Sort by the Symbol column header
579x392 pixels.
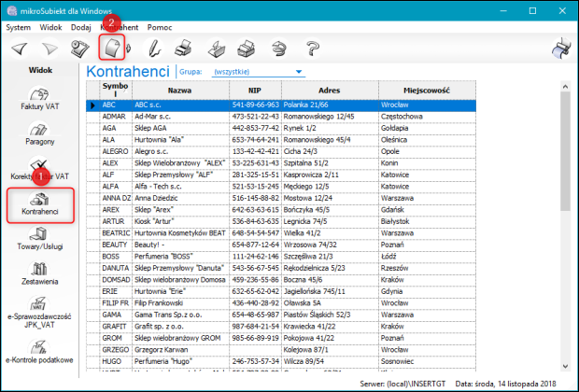(116, 90)
